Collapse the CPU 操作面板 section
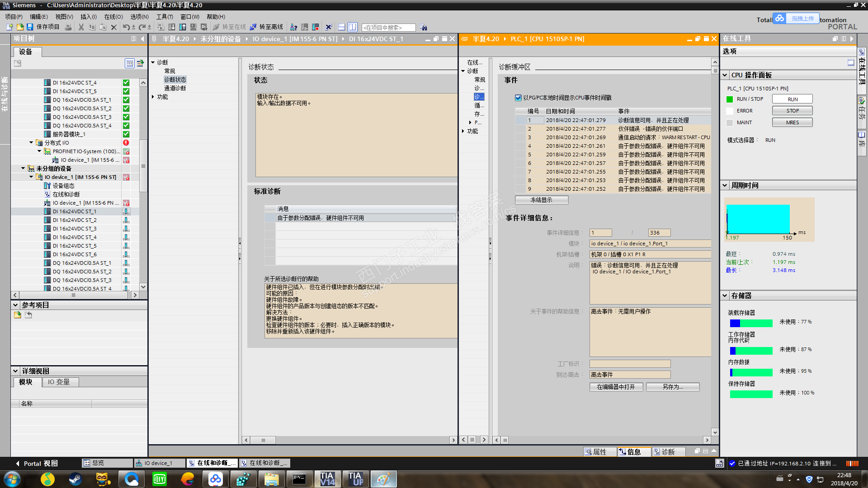Screen dimensions: 868x488 tap(725, 75)
